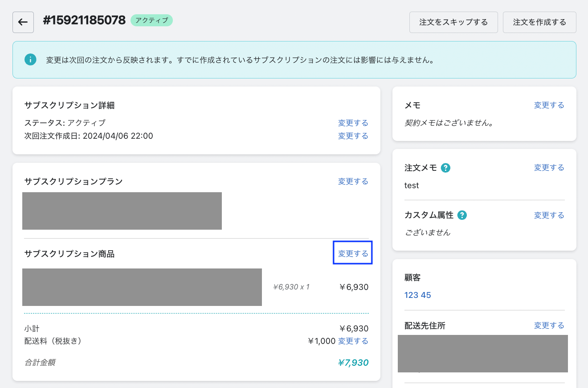The image size is (588, 388).
Task: Click 変更する for サブスクリプションプラン
Action: click(353, 182)
